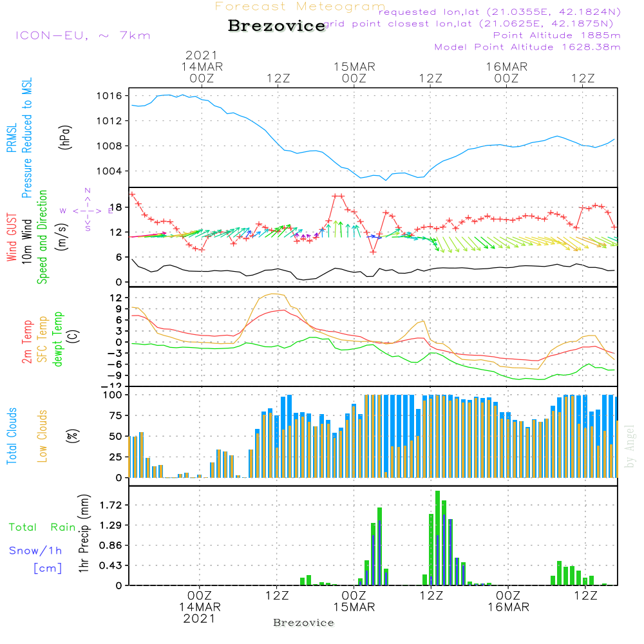Select the "0.43" precipitation axis value

(x=111, y=565)
